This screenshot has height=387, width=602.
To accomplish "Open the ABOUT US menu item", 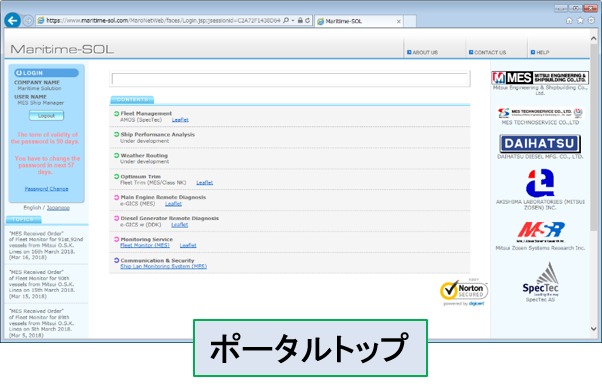I will click(x=422, y=52).
